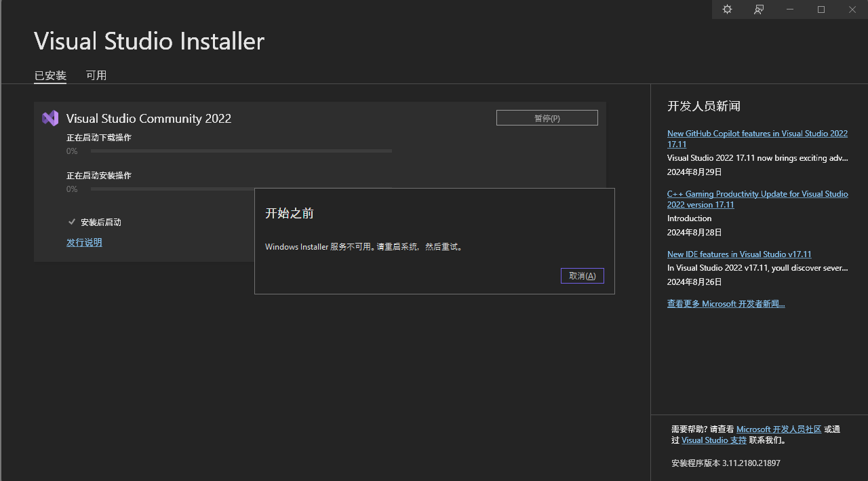Image resolution: width=868 pixels, height=481 pixels.
Task: Switch to the 可用 tab
Action: point(96,75)
